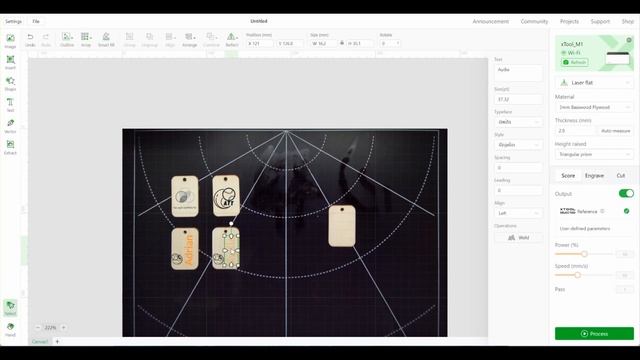Click the Thickness (mm) input field

[x=575, y=131]
